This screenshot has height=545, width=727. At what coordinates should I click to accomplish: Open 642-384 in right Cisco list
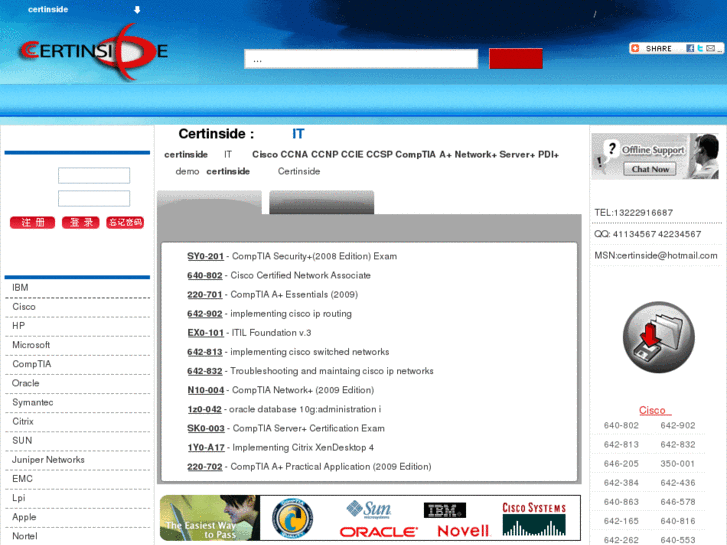621,483
